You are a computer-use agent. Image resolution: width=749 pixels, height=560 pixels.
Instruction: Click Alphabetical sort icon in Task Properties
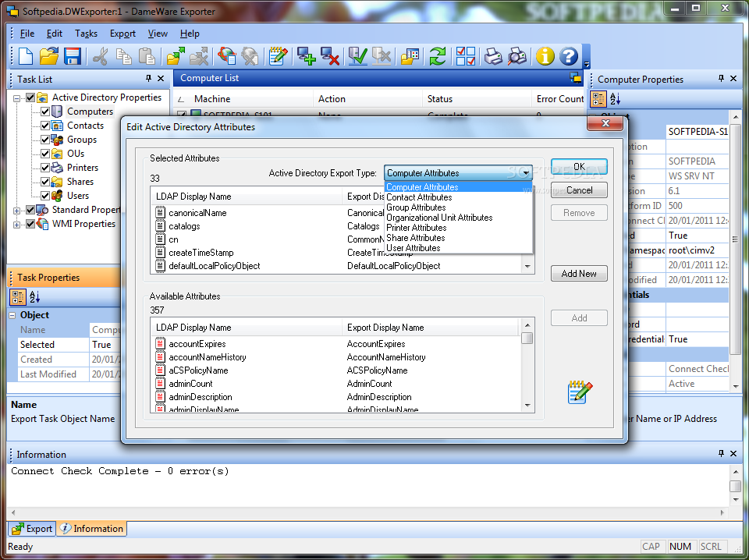(x=34, y=297)
